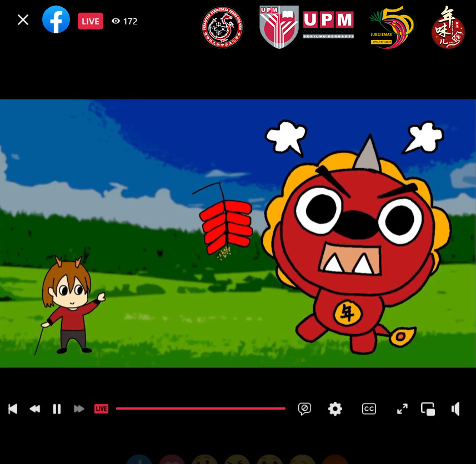Click the round red dragon society logo
This screenshot has height=464, width=476.
(x=222, y=27)
